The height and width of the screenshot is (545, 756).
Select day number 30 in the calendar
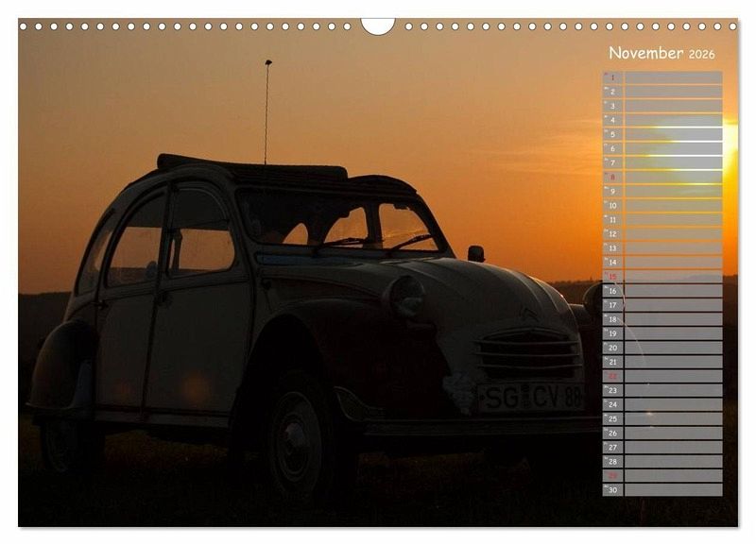tap(612, 489)
